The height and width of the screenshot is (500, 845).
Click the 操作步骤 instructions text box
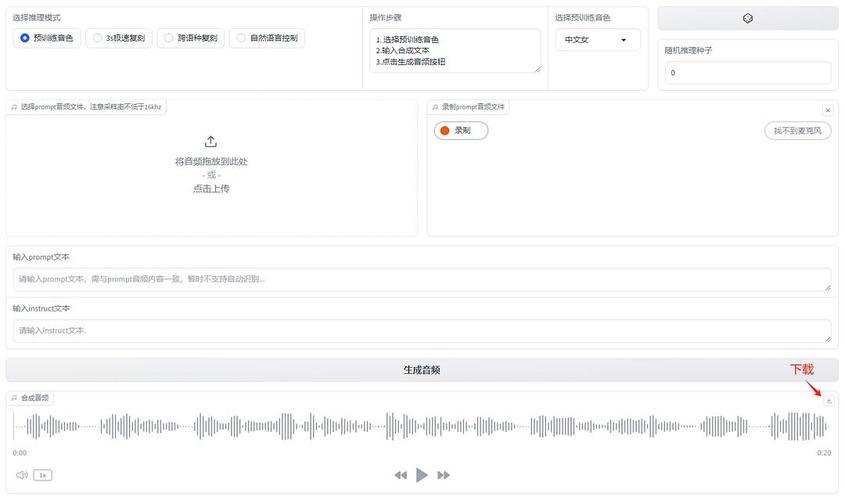coord(455,51)
